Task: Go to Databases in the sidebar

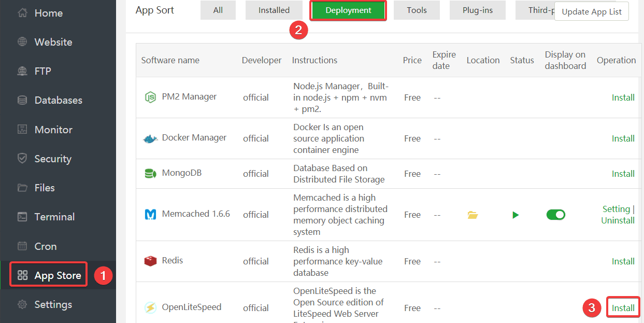Action: point(58,100)
